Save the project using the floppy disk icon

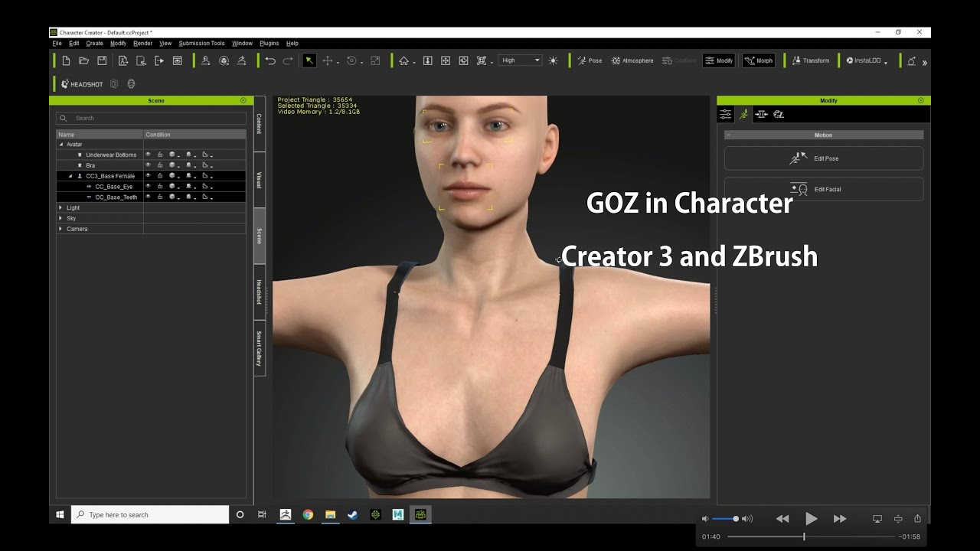[103, 60]
